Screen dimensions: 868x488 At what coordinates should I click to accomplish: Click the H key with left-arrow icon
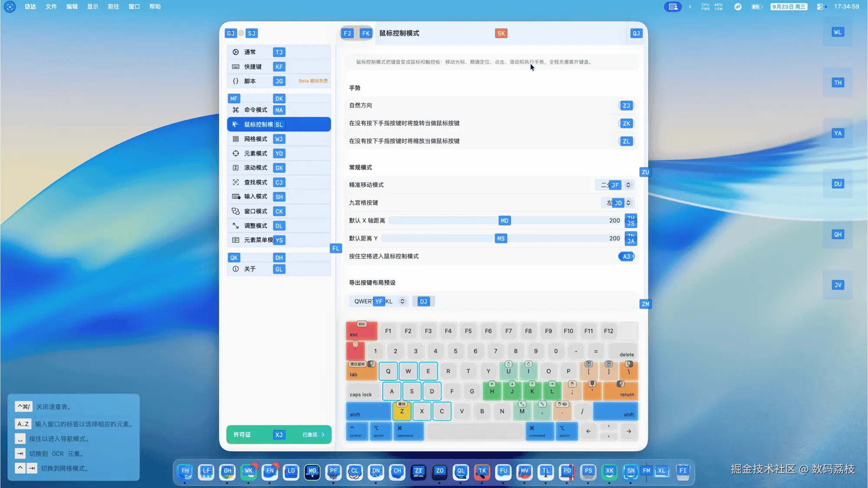pos(492,391)
